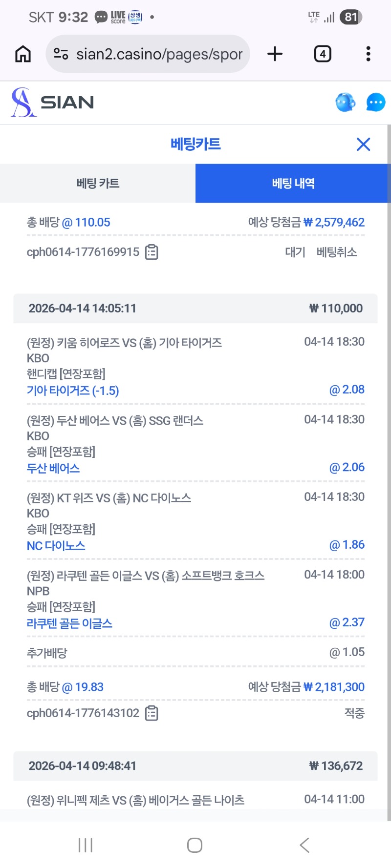Image resolution: width=391 pixels, height=868 pixels.
Task: Open the browser three-dot menu
Action: [x=368, y=54]
